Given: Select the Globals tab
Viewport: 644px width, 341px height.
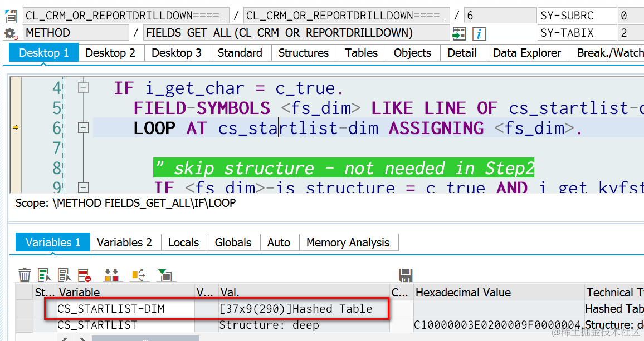Looking at the screenshot, I should coord(233,243).
